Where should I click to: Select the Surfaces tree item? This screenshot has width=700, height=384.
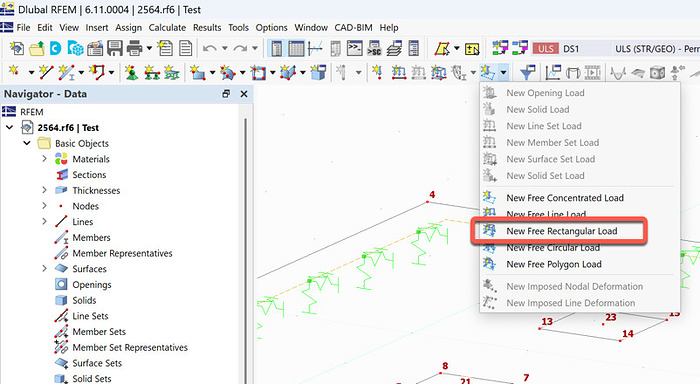[x=89, y=269]
